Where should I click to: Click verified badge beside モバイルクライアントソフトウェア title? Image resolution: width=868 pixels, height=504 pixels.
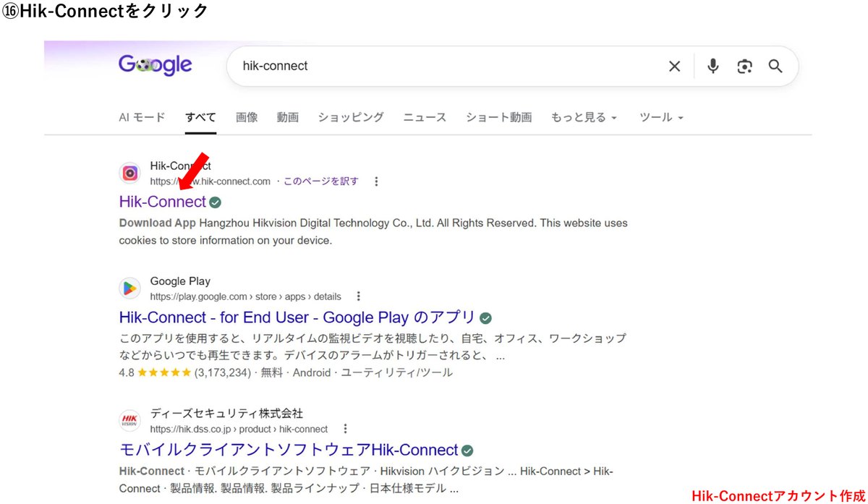[467, 450]
